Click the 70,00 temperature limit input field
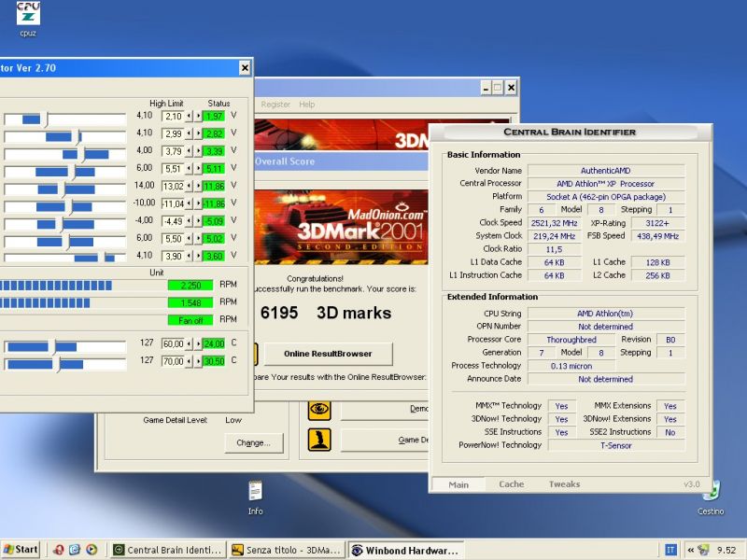 (174, 361)
